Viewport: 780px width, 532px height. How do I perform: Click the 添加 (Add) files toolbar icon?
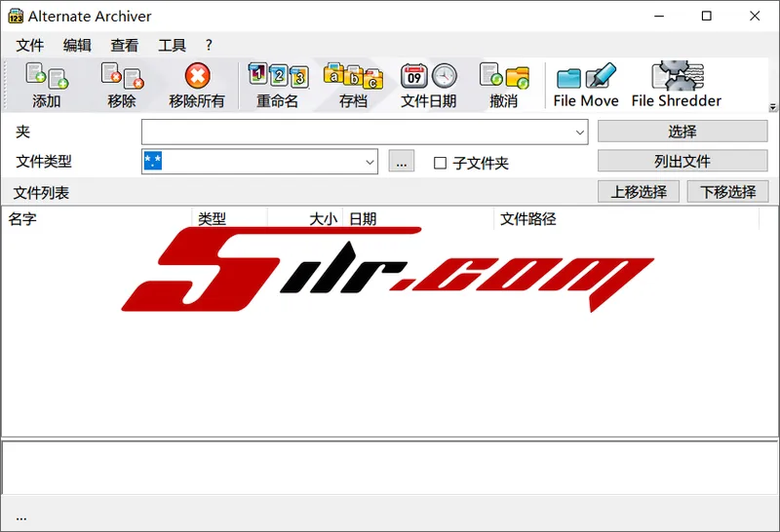pyautogui.click(x=47, y=85)
